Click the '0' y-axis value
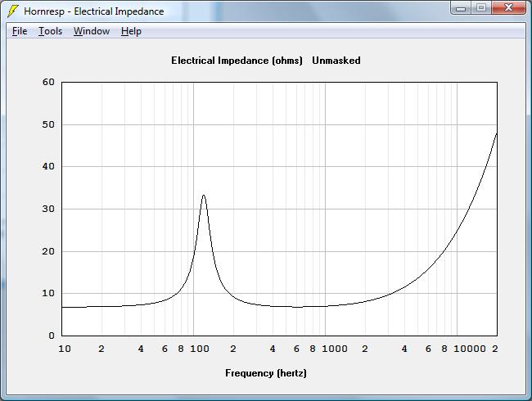 coord(52,336)
